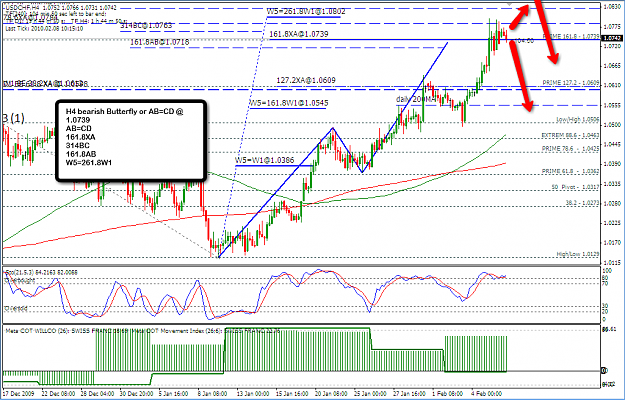Click the '20 Jan 08:00' time axis label
The width and height of the screenshot is (625, 400).
(331, 393)
